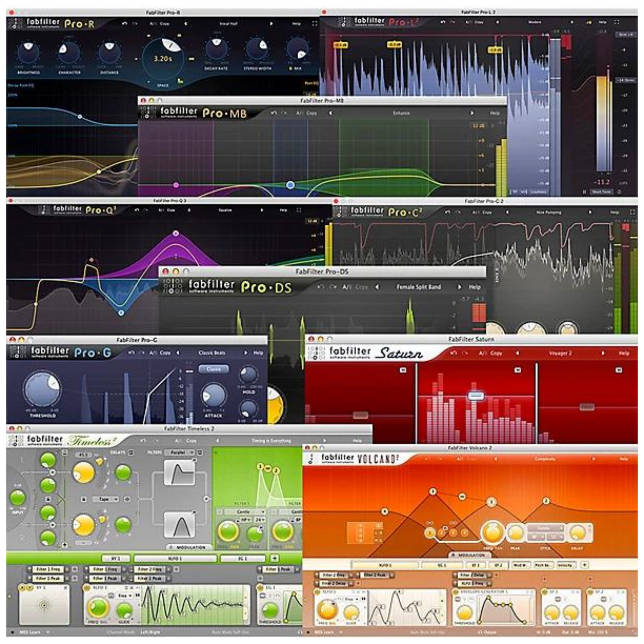Click Help in the Pro-MB toolbar
644x644 pixels.
(x=495, y=113)
